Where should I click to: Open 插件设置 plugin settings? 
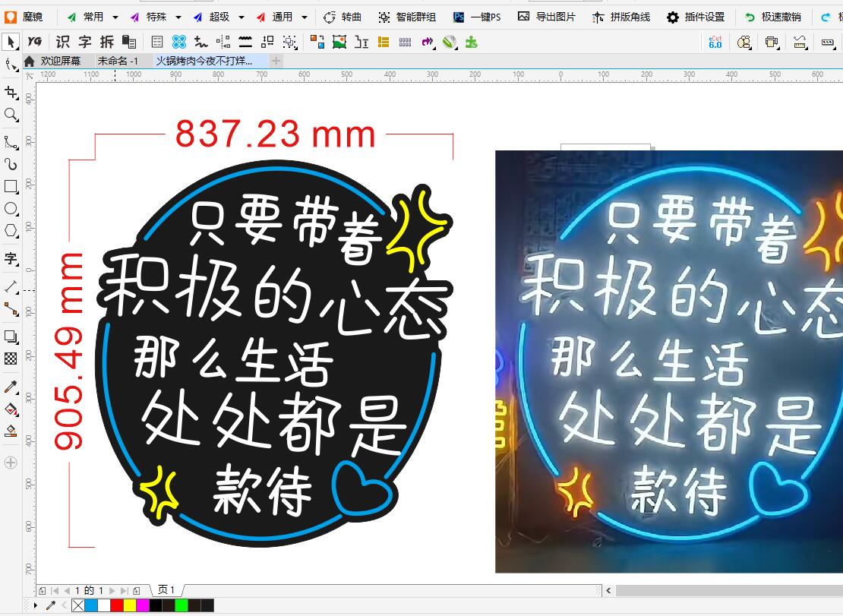coord(696,17)
